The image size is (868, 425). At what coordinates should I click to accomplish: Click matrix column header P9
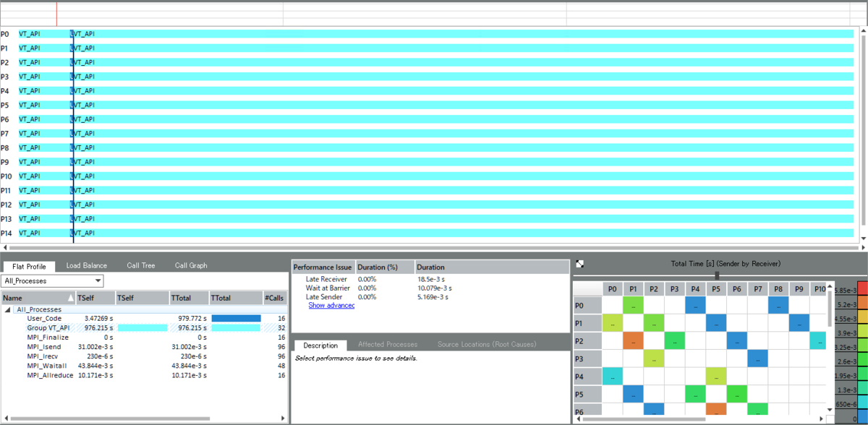799,289
